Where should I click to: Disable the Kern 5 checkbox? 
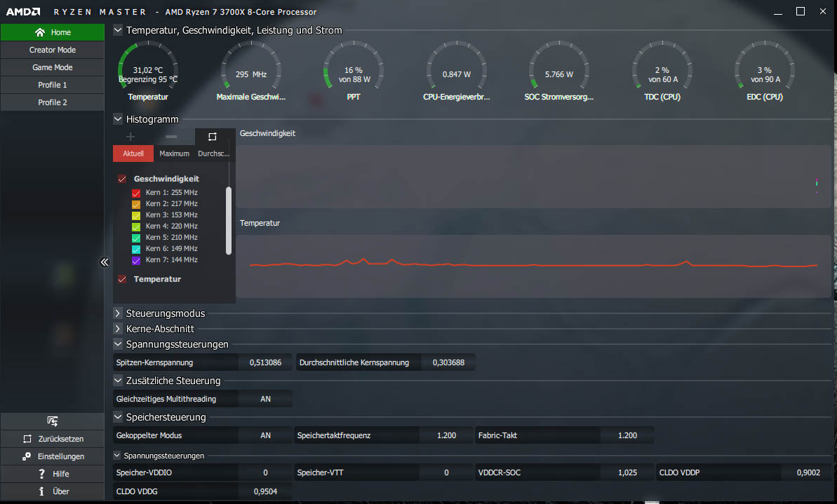point(136,238)
